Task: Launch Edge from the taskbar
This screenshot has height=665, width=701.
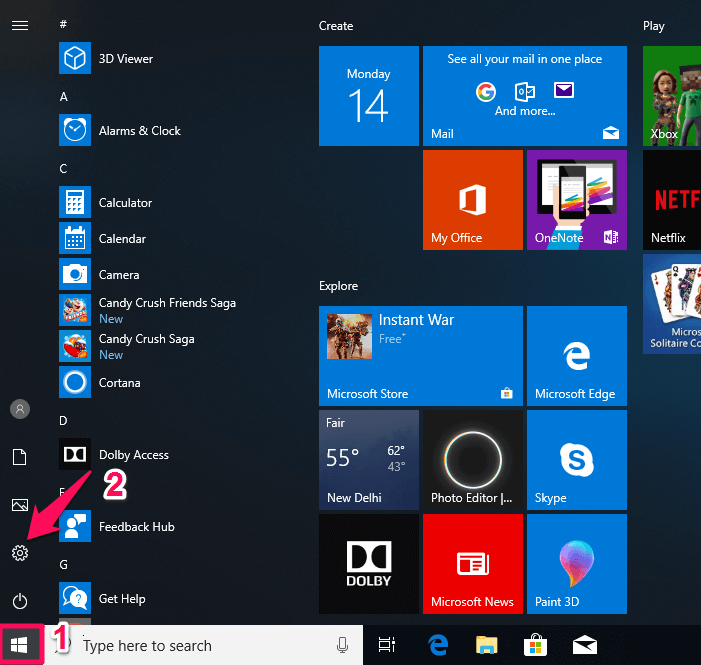Action: click(x=438, y=645)
